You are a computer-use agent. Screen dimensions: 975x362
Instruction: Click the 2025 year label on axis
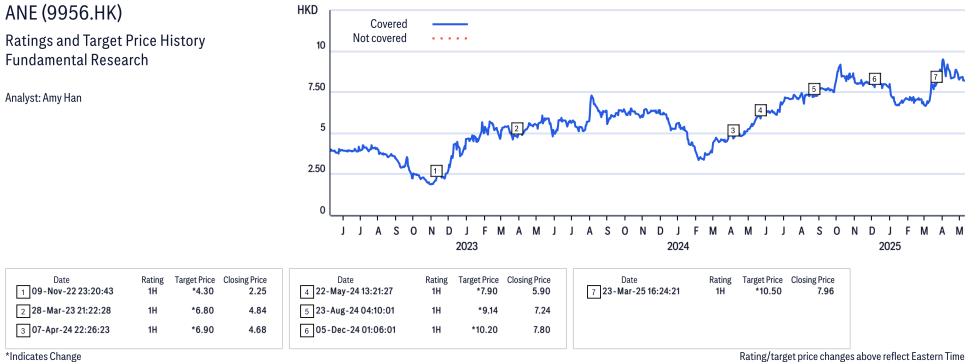890,246
